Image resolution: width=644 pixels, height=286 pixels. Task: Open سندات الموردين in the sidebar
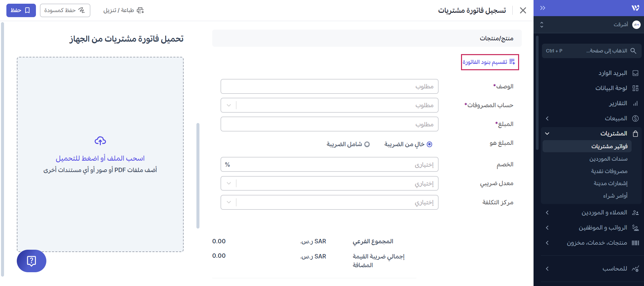[x=608, y=159]
